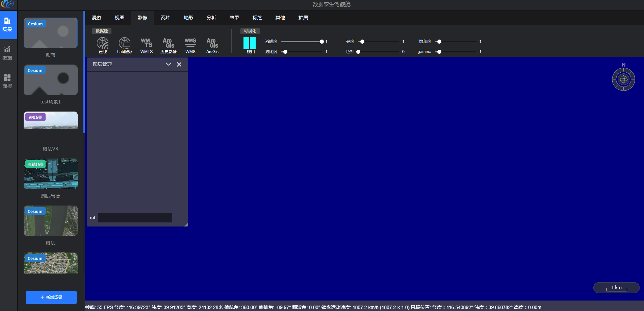644x311 pixels.
Task: Open the 面板 sidebar section
Action: click(x=7, y=81)
